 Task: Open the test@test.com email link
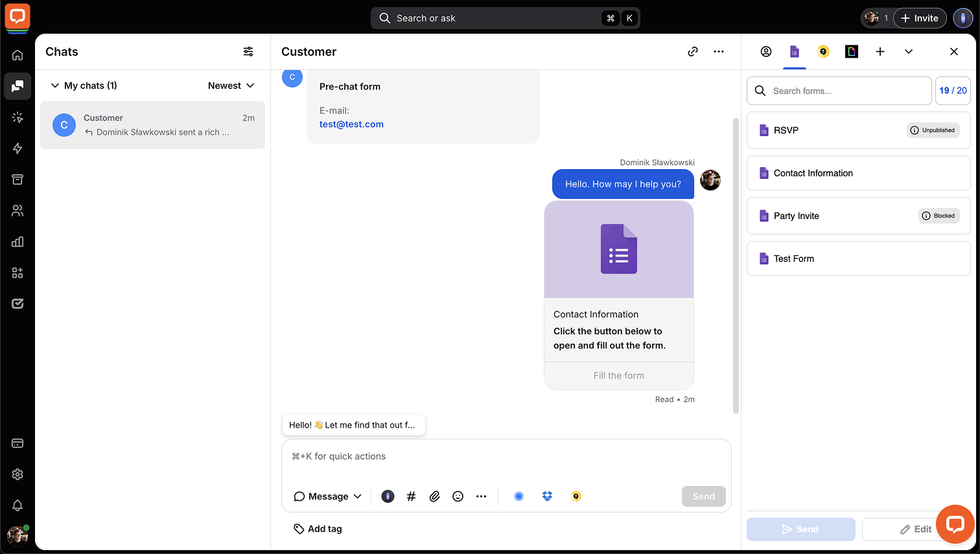tap(351, 124)
